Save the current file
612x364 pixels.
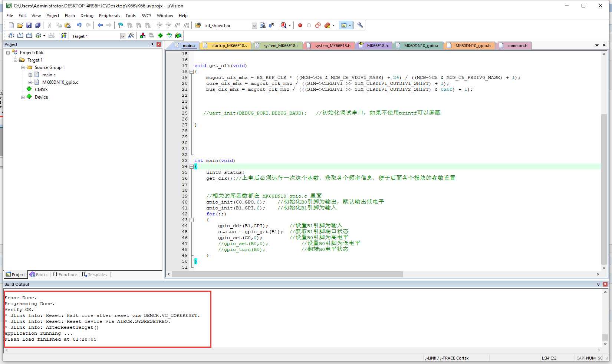pyautogui.click(x=29, y=25)
